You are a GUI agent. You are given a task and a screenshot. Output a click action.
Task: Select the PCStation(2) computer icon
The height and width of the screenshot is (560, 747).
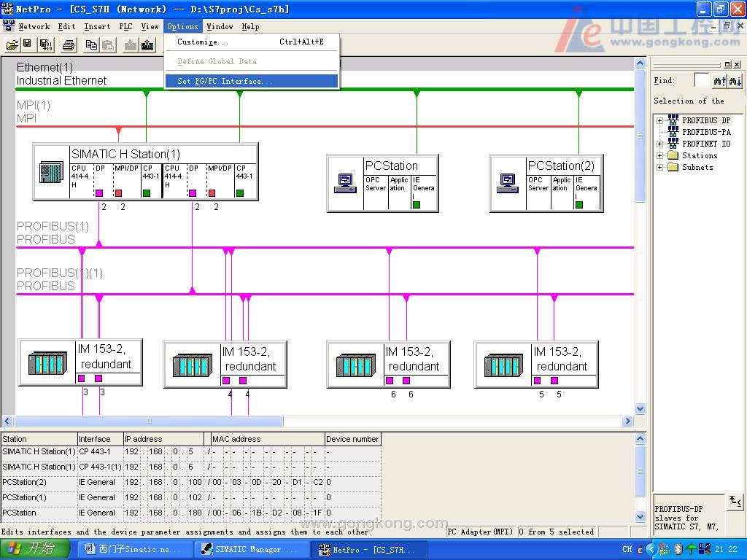point(508,183)
